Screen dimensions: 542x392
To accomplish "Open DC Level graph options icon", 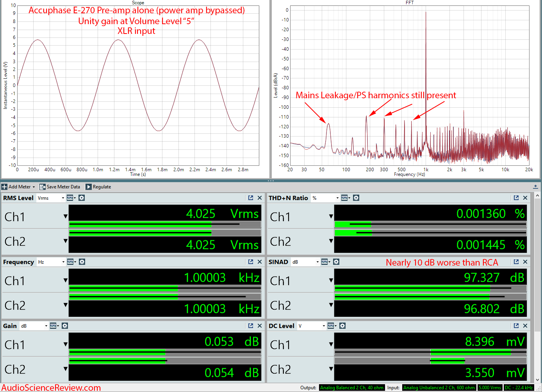I will [332, 326].
